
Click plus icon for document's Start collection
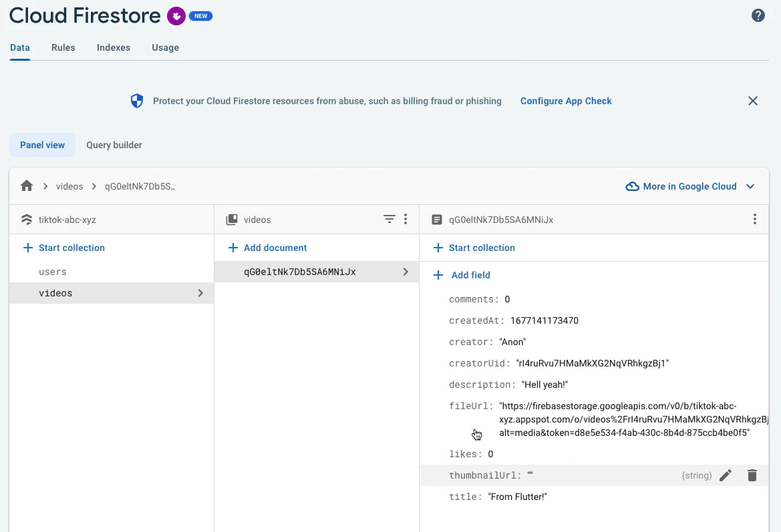pyautogui.click(x=438, y=248)
